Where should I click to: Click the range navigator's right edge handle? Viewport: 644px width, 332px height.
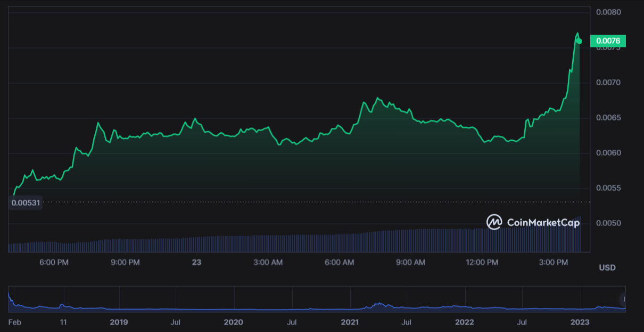[x=623, y=299]
